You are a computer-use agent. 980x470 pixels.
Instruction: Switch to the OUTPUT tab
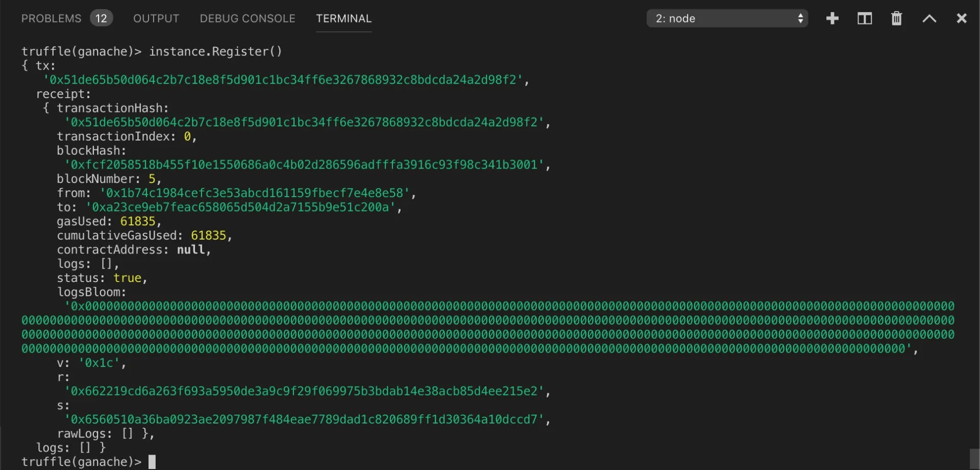point(156,18)
